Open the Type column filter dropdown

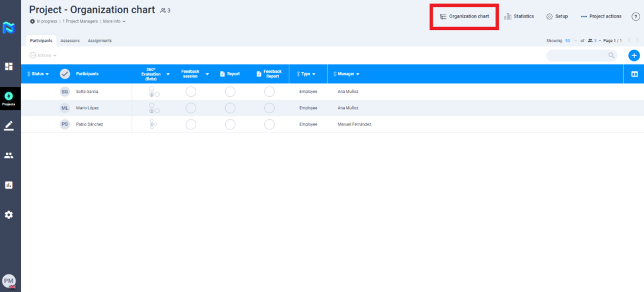point(308,74)
